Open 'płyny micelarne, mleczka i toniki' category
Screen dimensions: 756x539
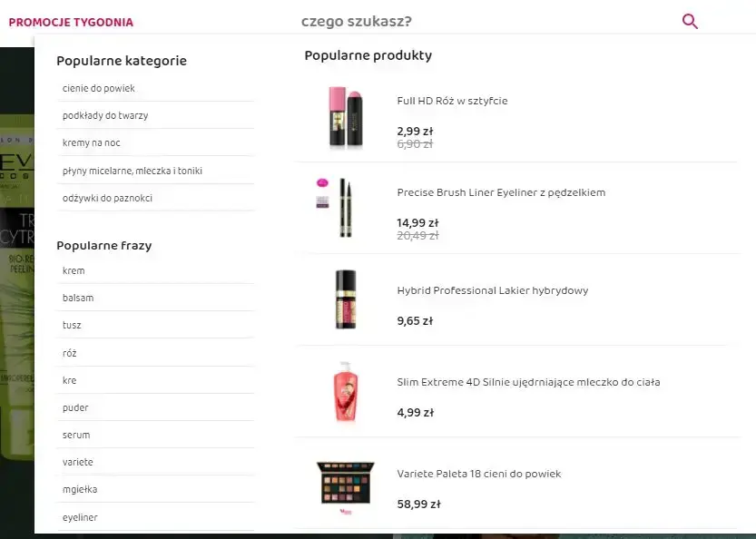(x=133, y=171)
